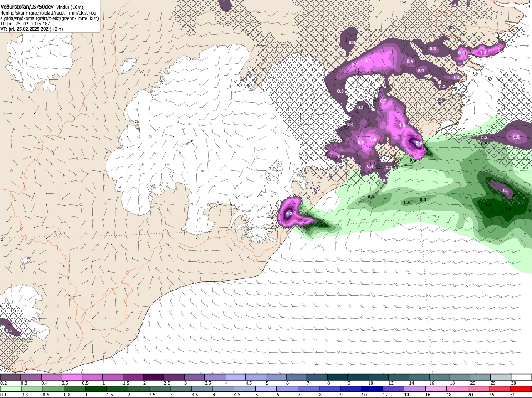
Task: Click the Veðurstofan/IS750dev title text
Action: [x=27, y=7]
